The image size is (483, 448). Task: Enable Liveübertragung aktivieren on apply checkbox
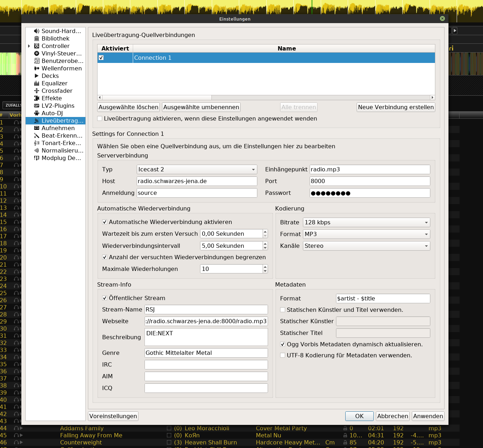[100, 118]
